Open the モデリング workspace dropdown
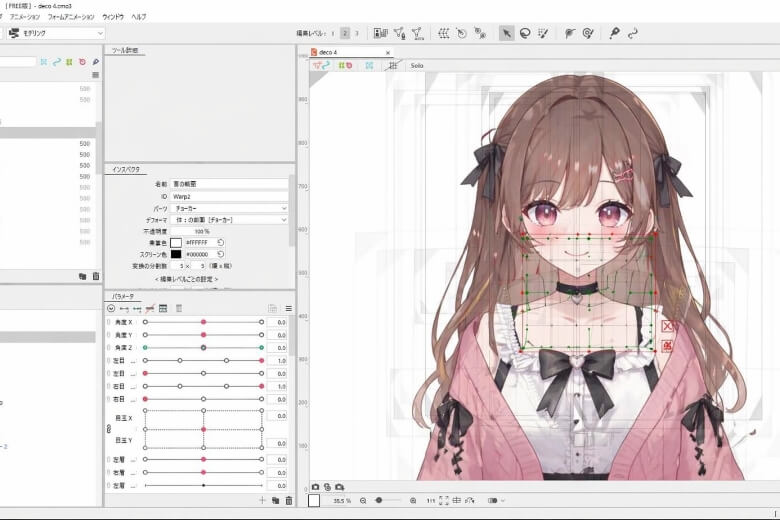The width and height of the screenshot is (780, 520). [56, 33]
